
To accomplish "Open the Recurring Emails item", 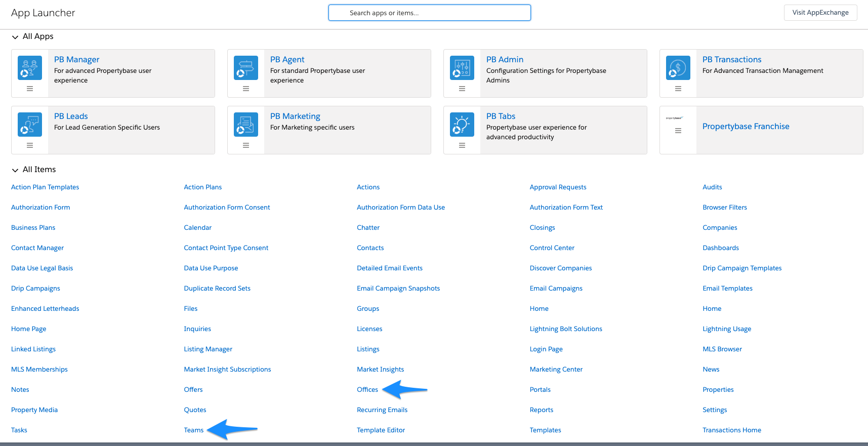I will pyautogui.click(x=382, y=410).
